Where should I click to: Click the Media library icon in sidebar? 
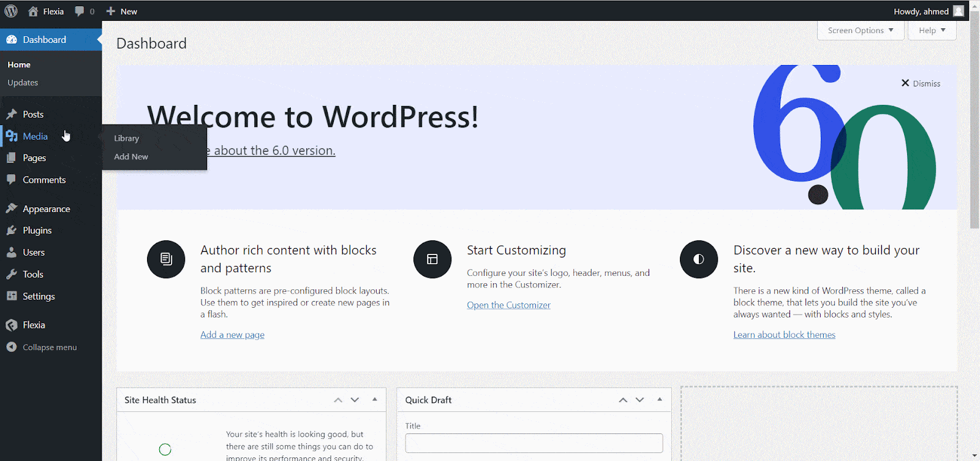(12, 136)
